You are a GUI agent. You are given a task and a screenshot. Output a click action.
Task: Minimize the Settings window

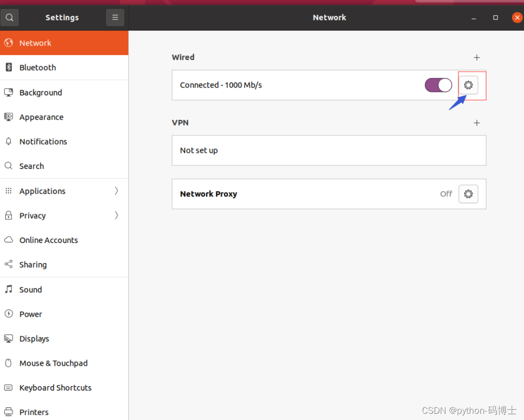[474, 18]
